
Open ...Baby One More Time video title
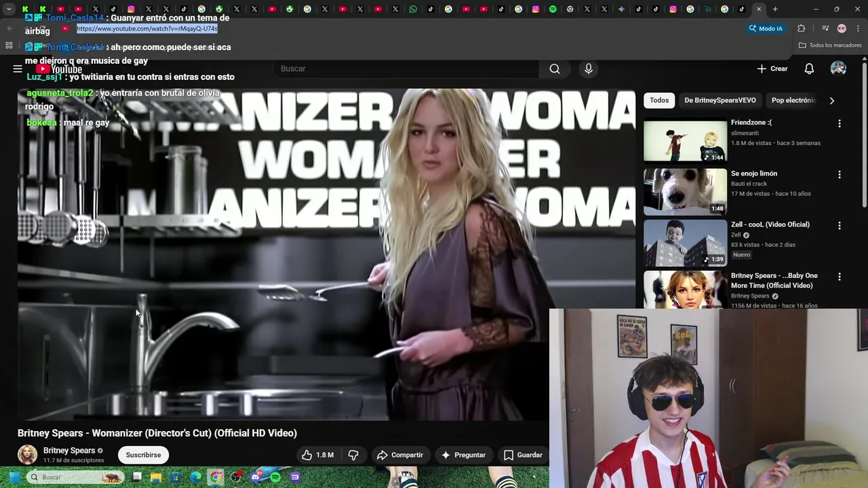pos(774,280)
